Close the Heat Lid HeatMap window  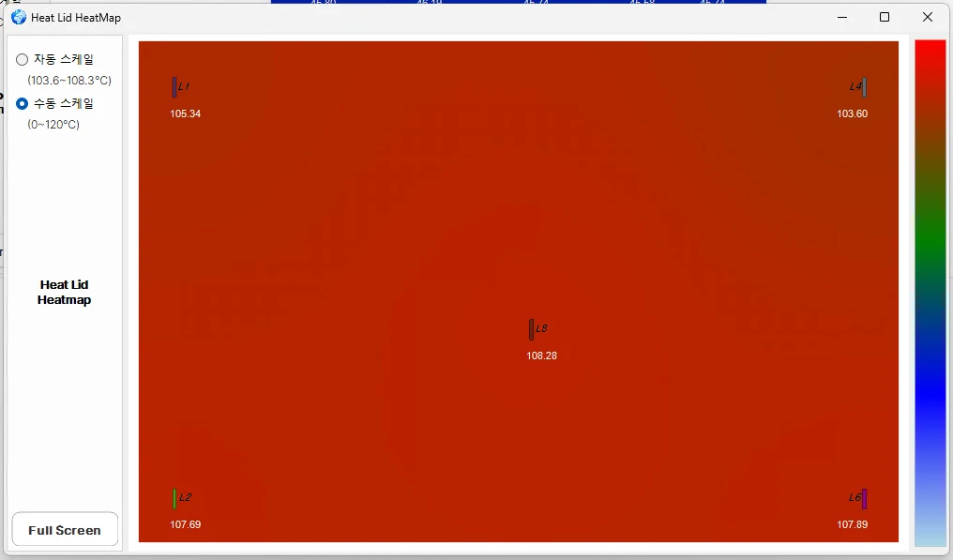[928, 17]
